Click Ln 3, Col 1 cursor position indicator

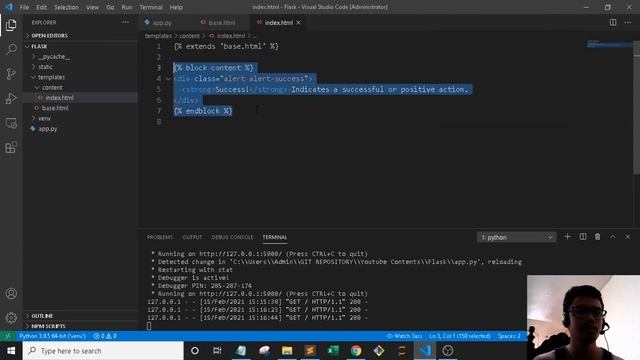(x=460, y=336)
